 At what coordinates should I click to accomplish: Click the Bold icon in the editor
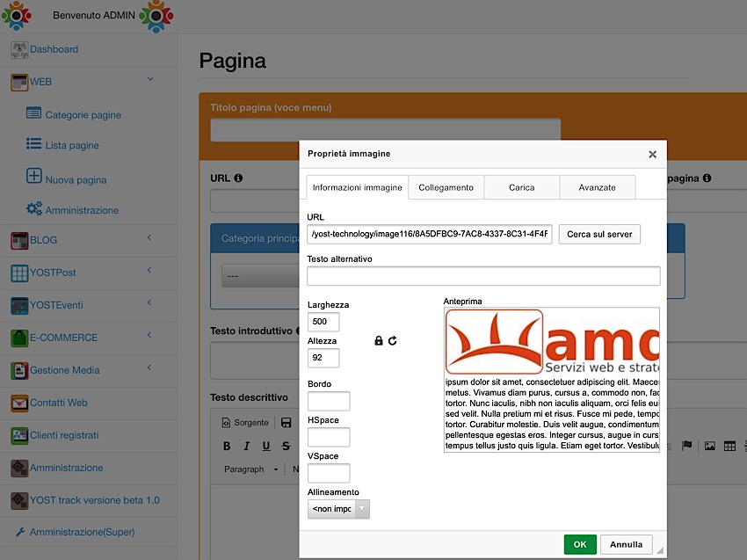click(x=227, y=447)
